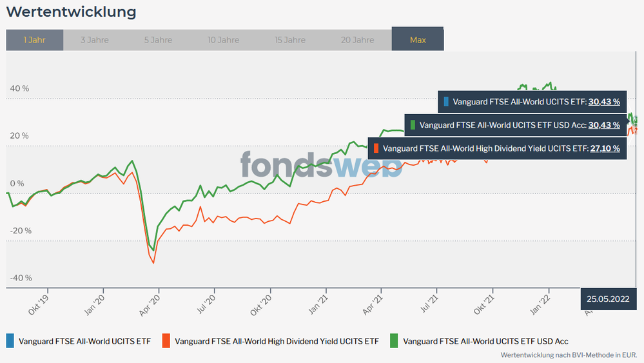Click the orange marker icon in the tooltip
The height and width of the screenshot is (363, 644).
pyautogui.click(x=376, y=148)
